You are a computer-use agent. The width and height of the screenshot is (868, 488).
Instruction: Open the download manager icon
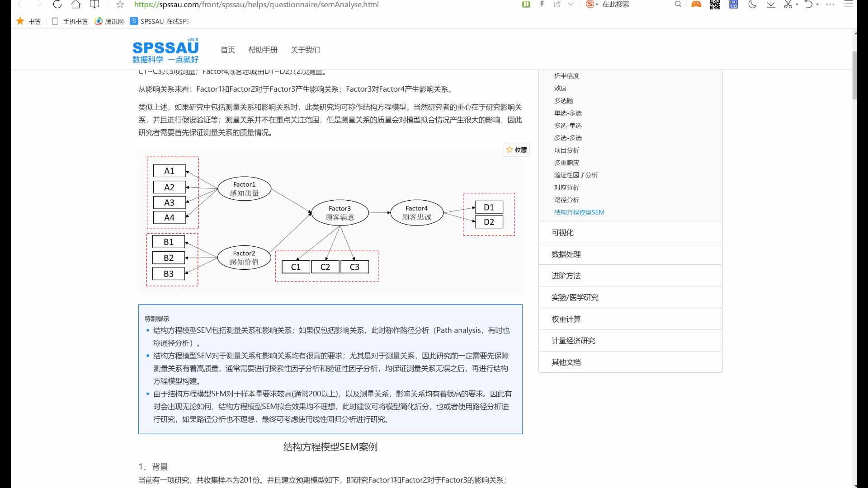click(x=770, y=5)
